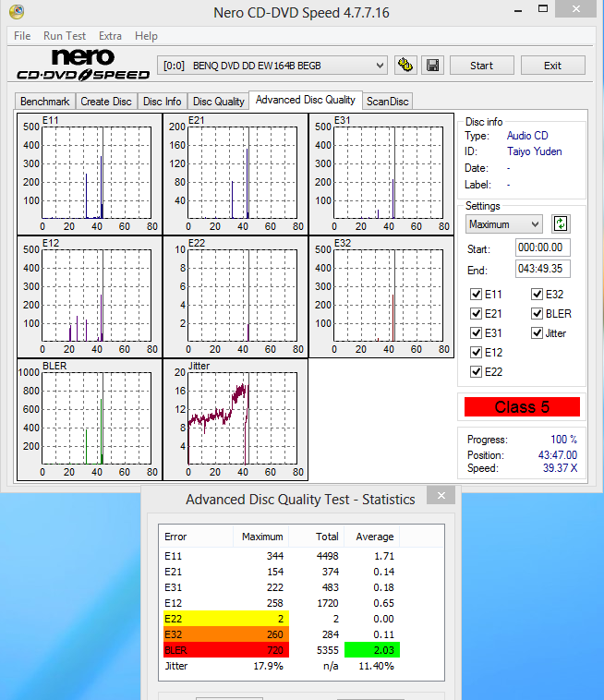The image size is (604, 700).
Task: Uncheck the E22 checkbox
Action: 476,372
